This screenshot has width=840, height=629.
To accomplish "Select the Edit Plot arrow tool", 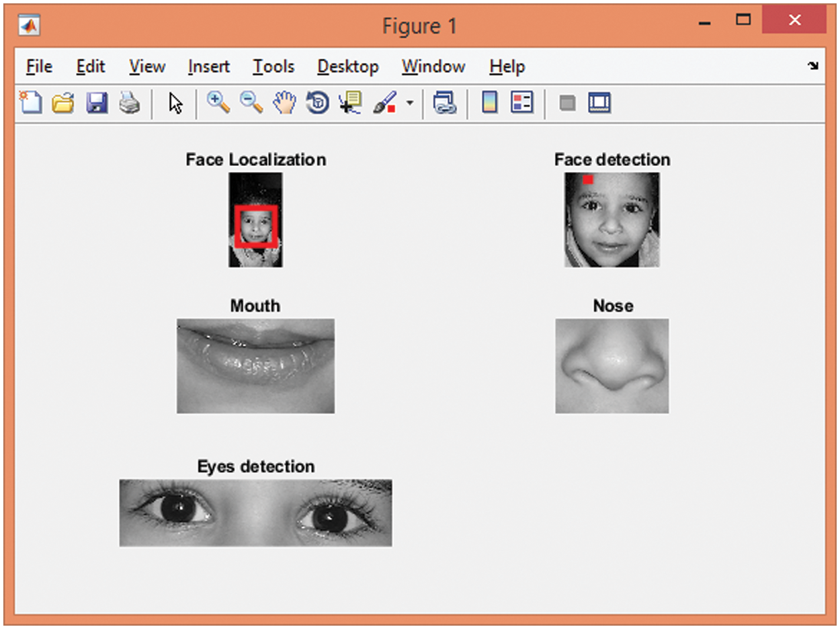I will point(175,103).
